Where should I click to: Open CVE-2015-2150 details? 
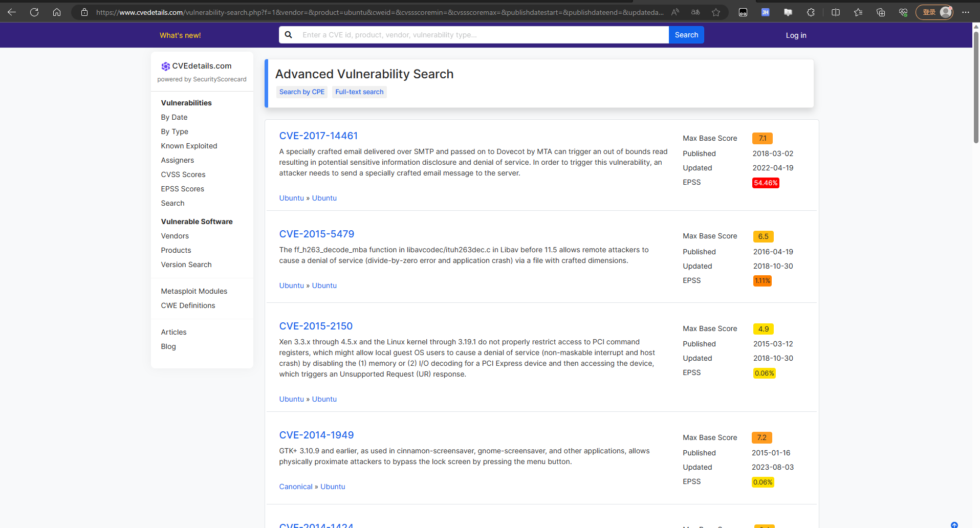[x=316, y=326]
